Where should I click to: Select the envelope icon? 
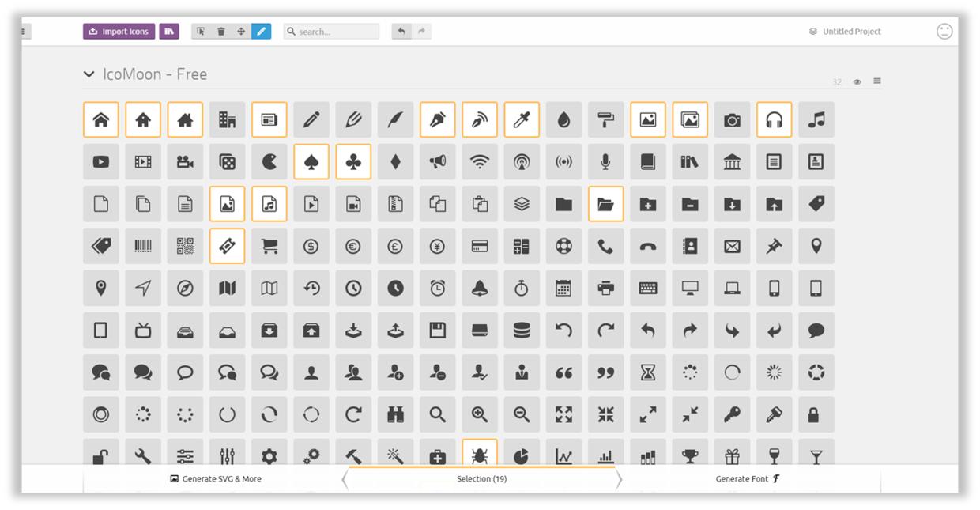(733, 246)
